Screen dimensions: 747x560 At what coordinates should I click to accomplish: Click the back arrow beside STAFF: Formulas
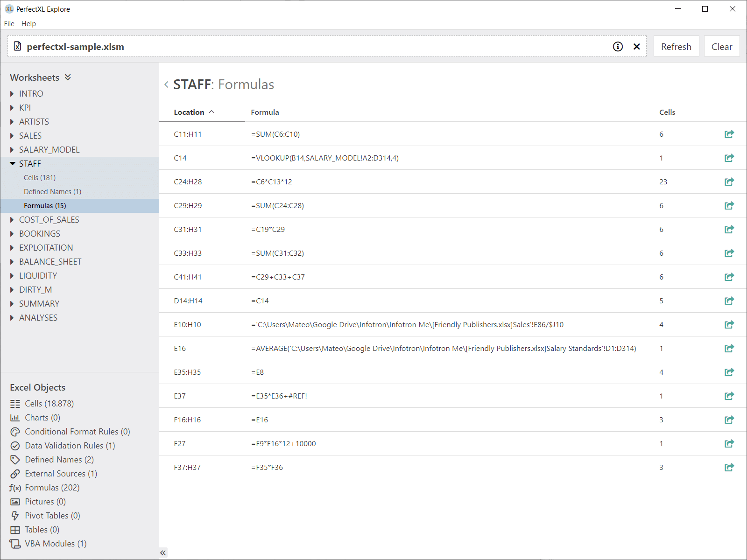166,84
